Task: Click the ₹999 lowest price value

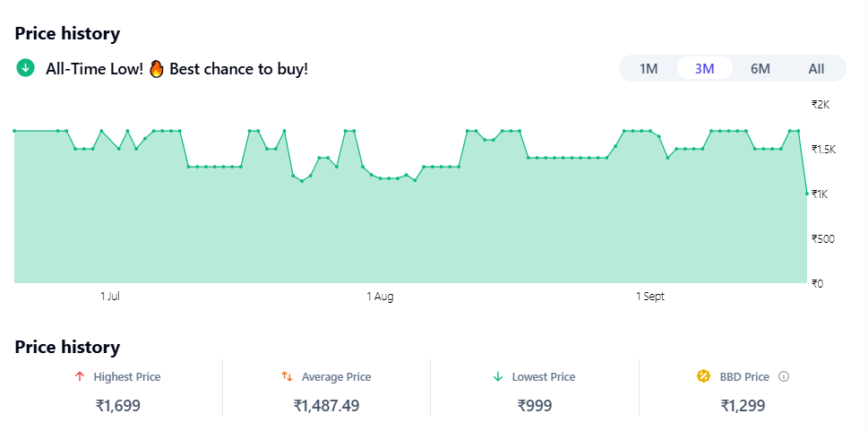Action: point(535,406)
